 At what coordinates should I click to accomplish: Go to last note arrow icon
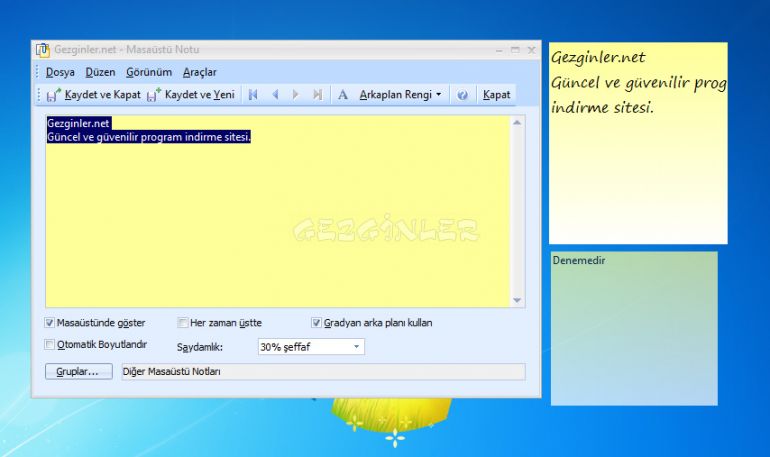click(318, 95)
